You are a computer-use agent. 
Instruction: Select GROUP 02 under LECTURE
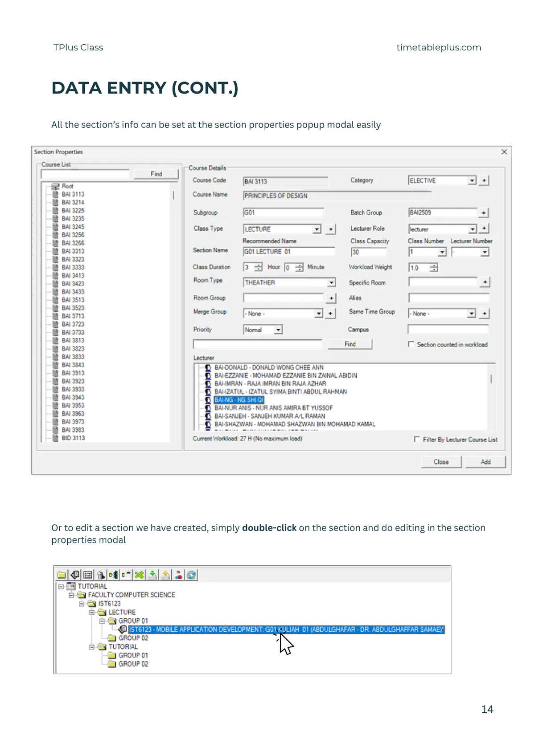(133, 638)
